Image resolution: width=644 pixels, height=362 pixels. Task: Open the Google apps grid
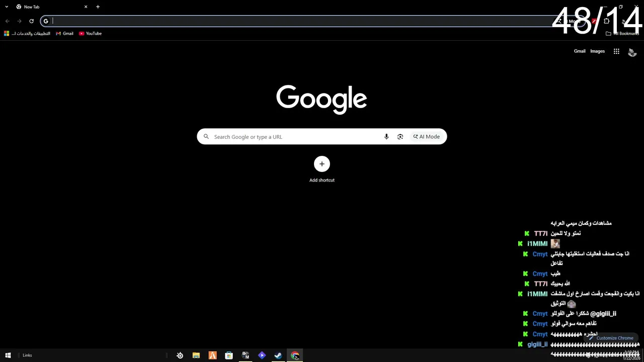[x=616, y=51]
